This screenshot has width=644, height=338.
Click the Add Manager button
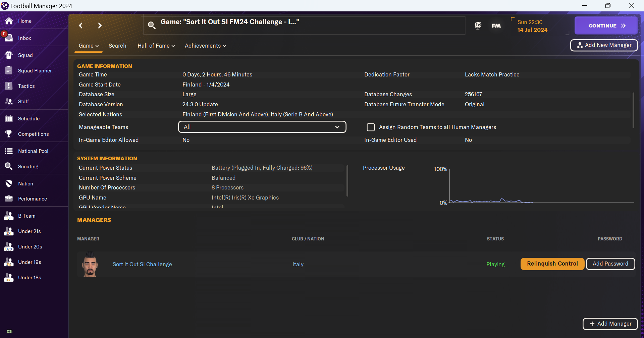click(610, 324)
